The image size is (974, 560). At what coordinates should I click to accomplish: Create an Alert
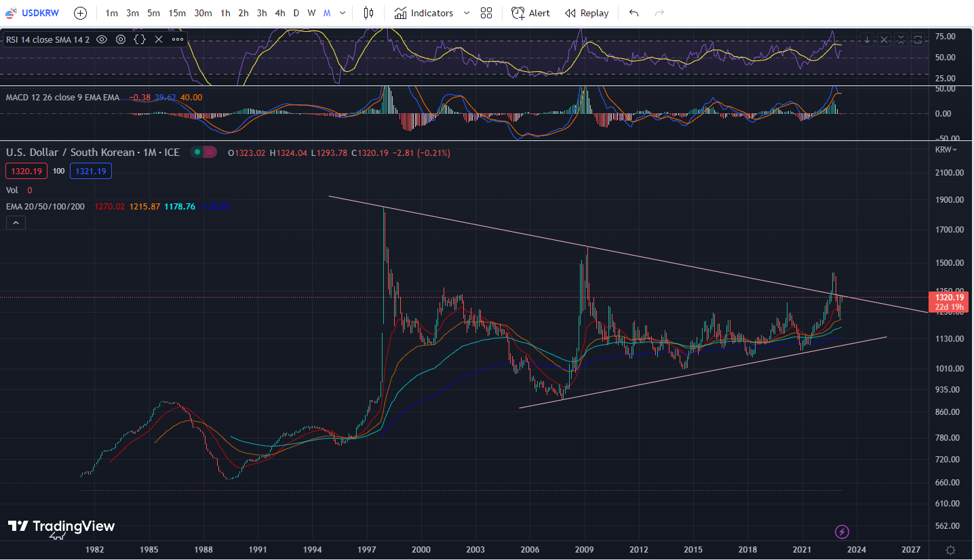click(x=530, y=13)
